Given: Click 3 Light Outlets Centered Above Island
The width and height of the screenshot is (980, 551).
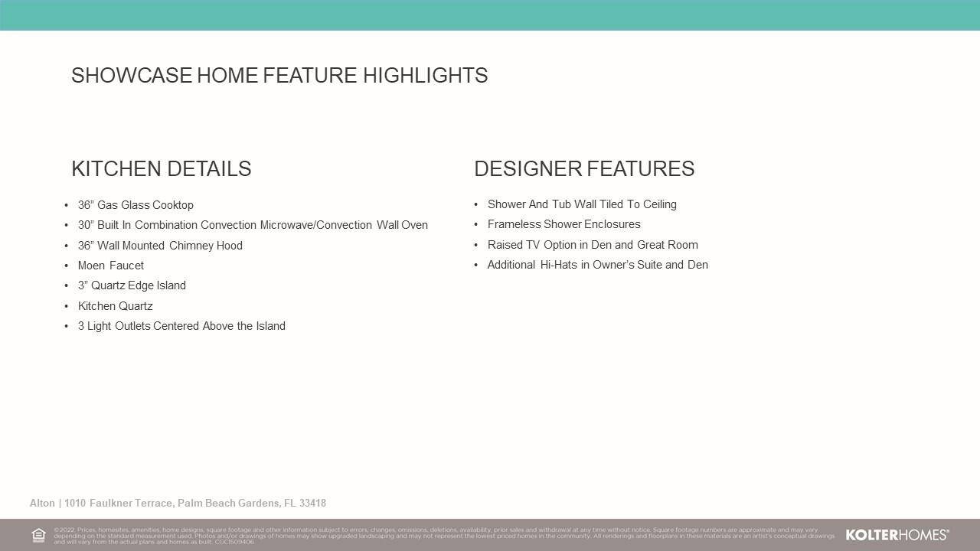Looking at the screenshot, I should [181, 326].
